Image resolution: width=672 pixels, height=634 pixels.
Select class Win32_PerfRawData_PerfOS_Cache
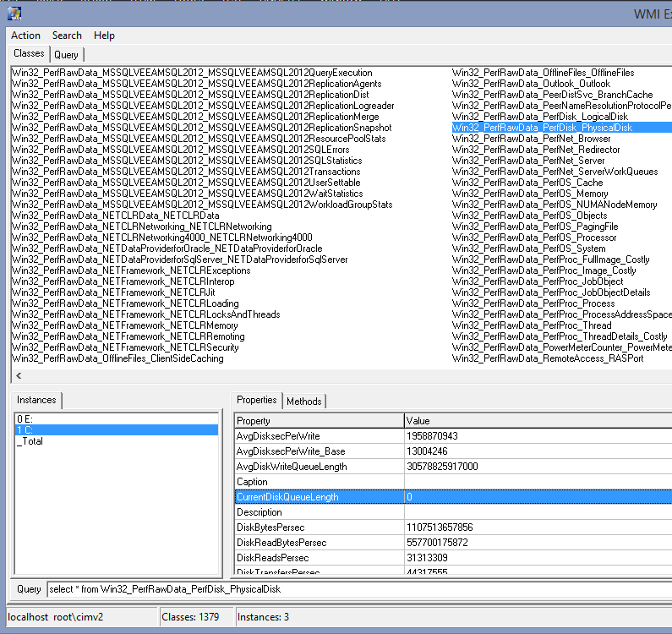point(527,183)
